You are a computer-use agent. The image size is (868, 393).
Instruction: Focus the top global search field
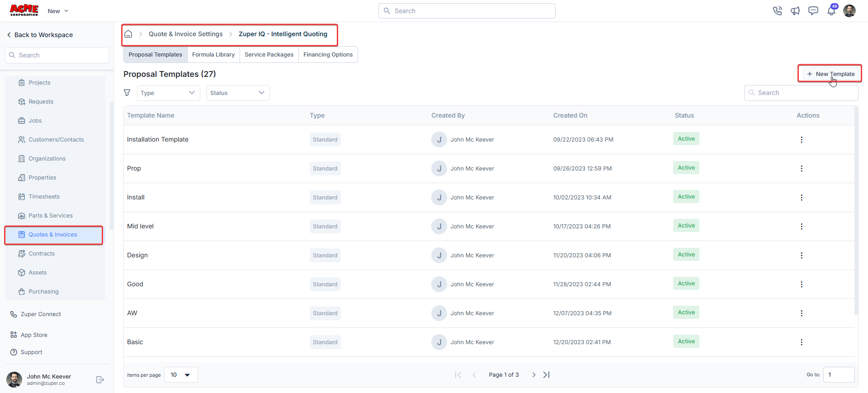pyautogui.click(x=467, y=11)
